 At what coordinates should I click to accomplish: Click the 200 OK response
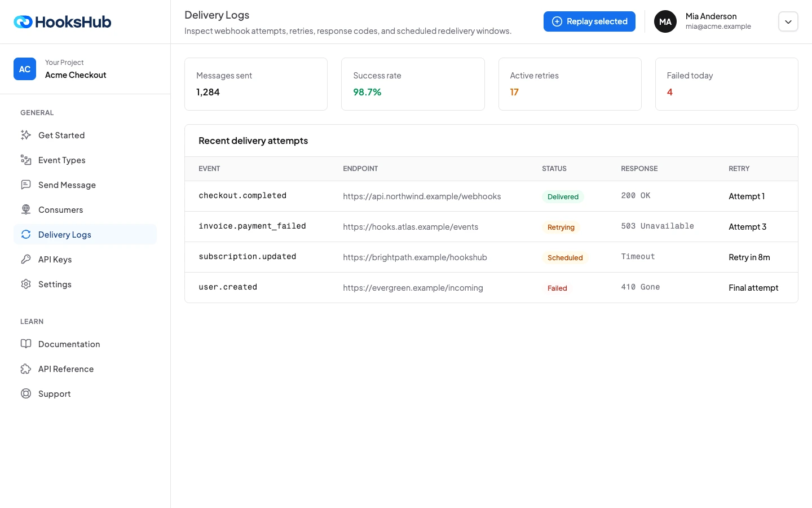(x=636, y=196)
